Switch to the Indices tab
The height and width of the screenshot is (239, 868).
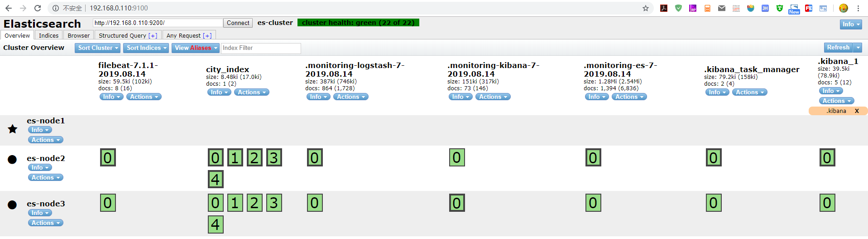pos(48,35)
